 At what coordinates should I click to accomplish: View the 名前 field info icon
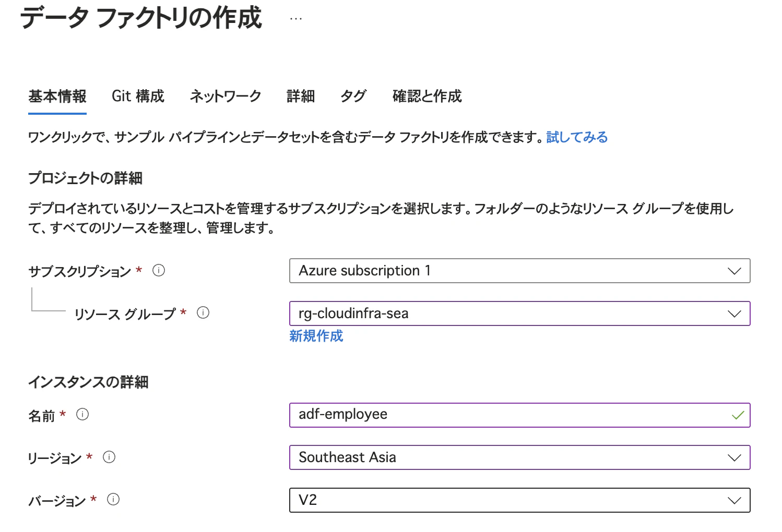coord(82,415)
